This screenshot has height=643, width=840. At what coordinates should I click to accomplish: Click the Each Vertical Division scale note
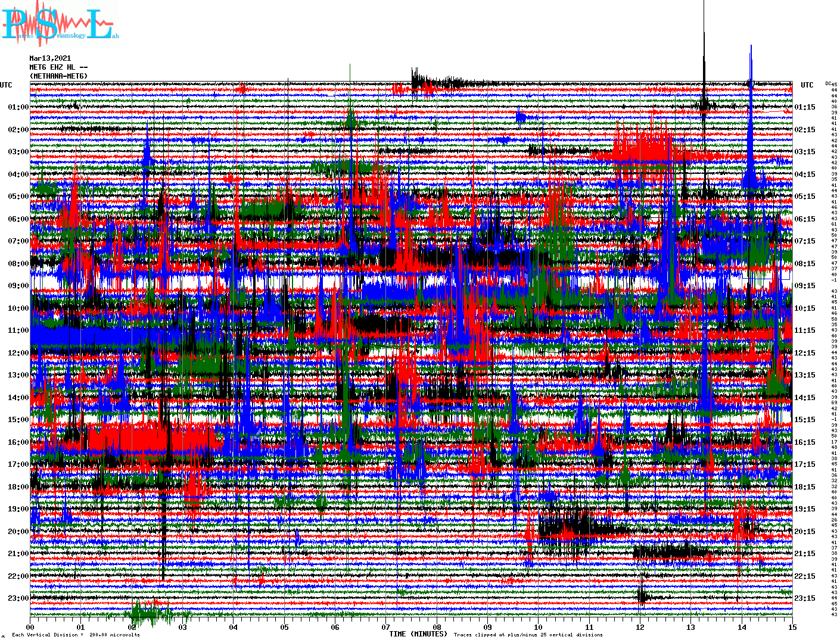pos(76,635)
